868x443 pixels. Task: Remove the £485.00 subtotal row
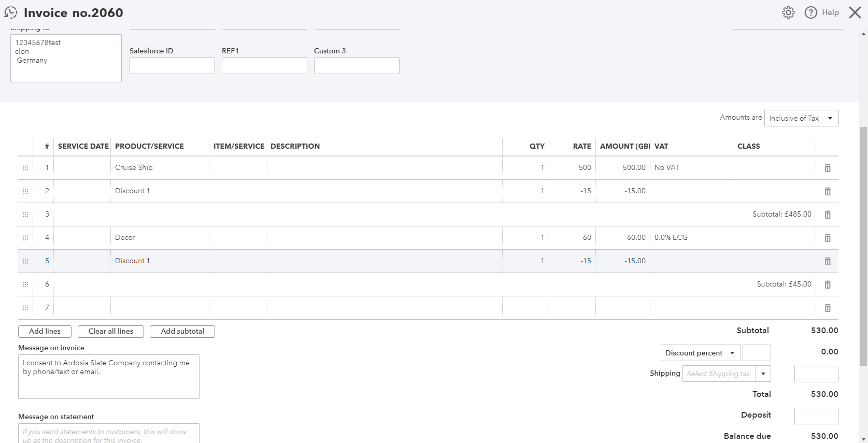coord(827,215)
